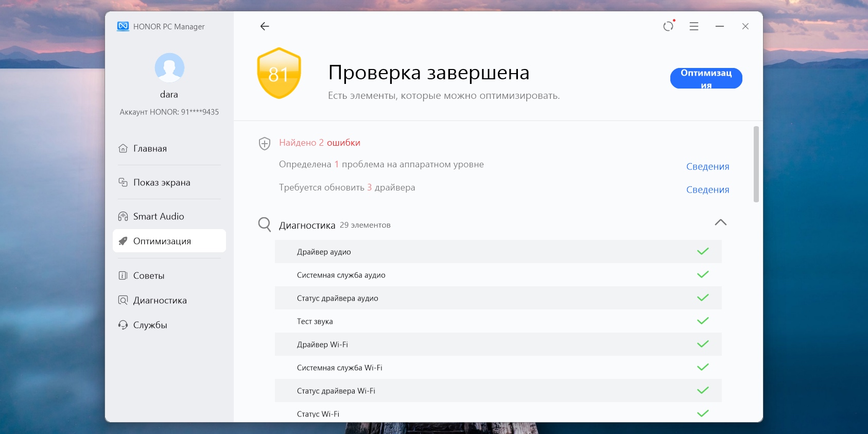This screenshot has width=868, height=434.
Task: Open the Советы menu item
Action: click(x=169, y=275)
